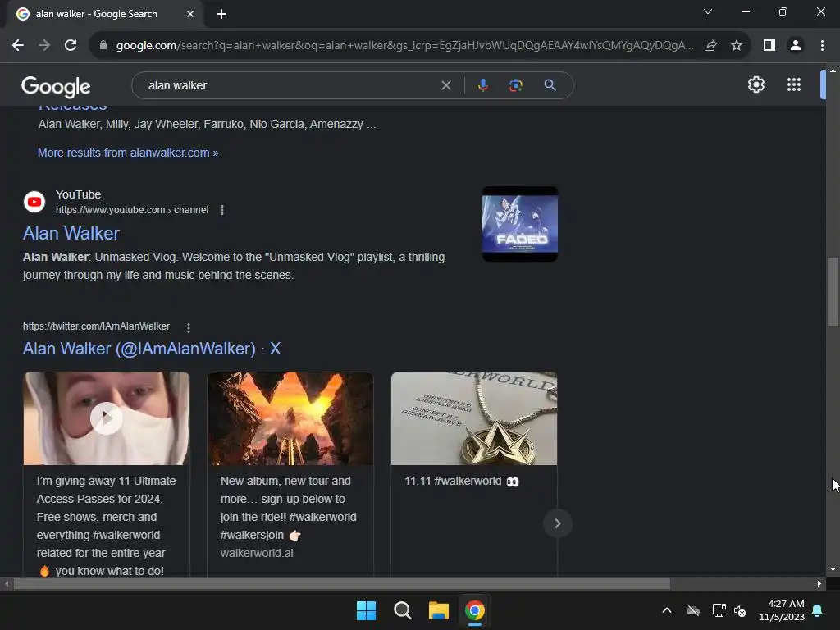Screen dimensions: 840x630
Task: Open the muted volume tray icon
Action: click(740, 610)
